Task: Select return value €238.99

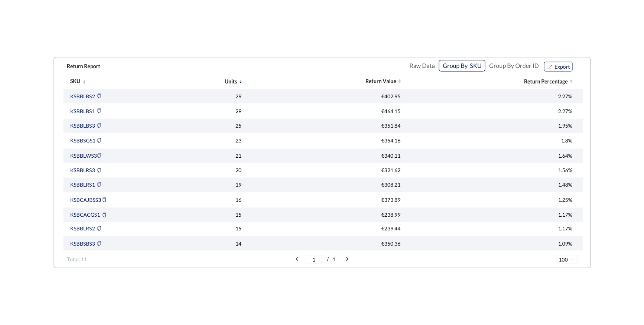Action: pos(391,215)
